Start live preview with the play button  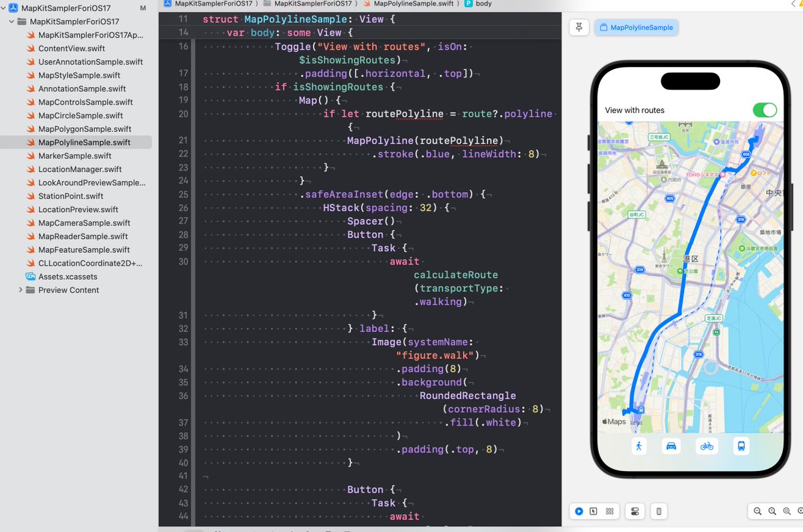click(x=579, y=511)
